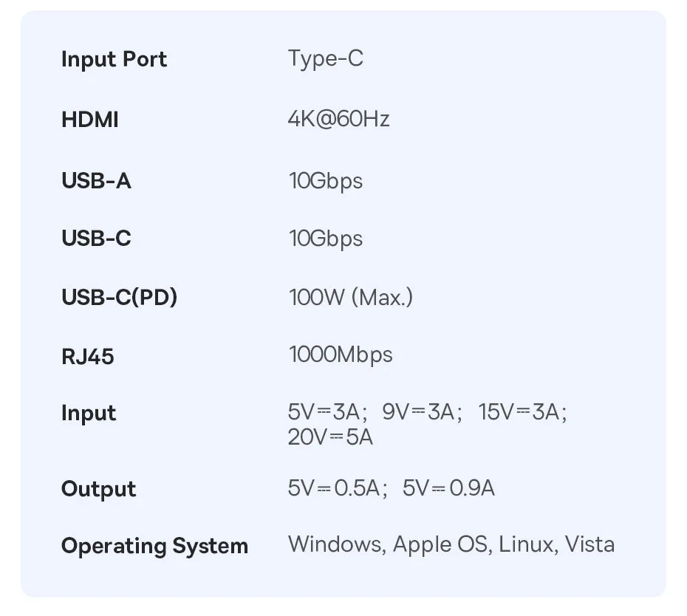
Task: Select the 10Gbps value beside USB-A
Action: [325, 180]
